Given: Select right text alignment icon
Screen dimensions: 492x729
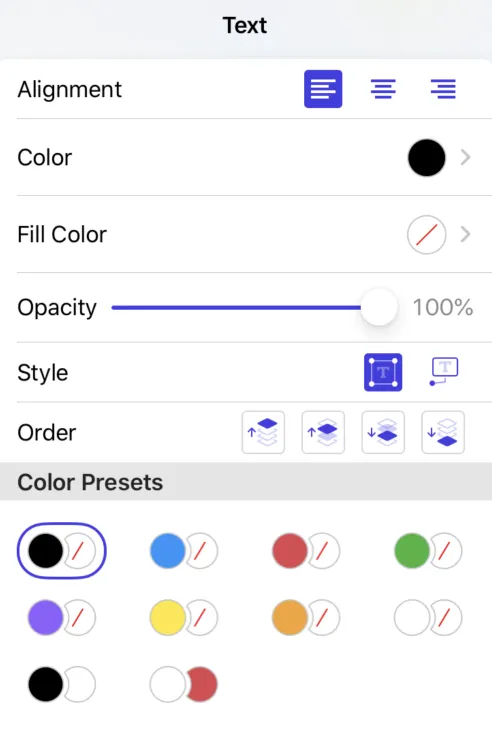Looking at the screenshot, I should tap(443, 89).
